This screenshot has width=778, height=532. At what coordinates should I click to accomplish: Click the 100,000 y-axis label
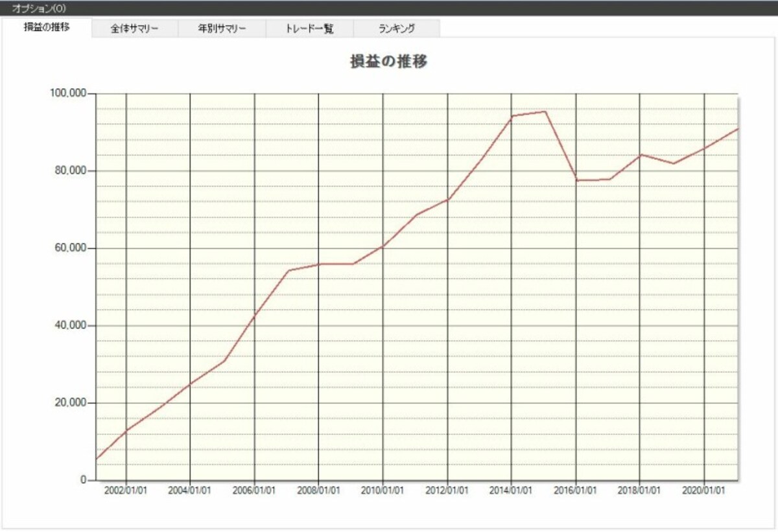tap(68, 93)
